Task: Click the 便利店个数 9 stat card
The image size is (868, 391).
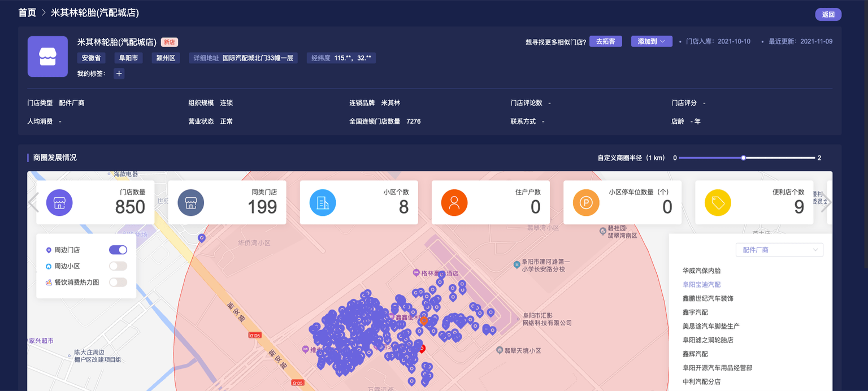Action: tap(754, 202)
